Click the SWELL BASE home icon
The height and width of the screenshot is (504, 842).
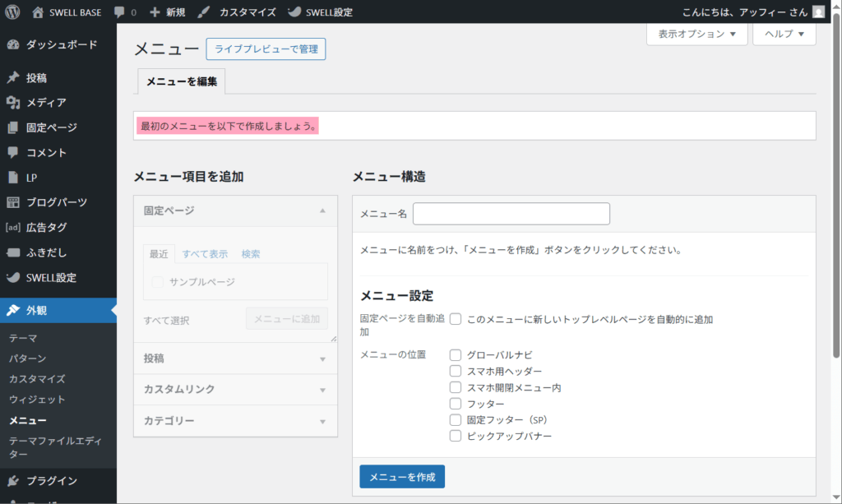click(x=38, y=12)
